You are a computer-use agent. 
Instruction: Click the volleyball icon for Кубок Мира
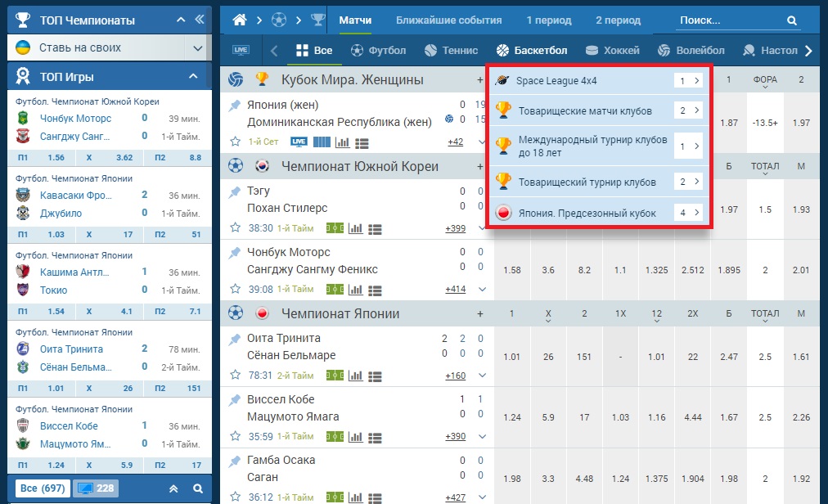[236, 80]
